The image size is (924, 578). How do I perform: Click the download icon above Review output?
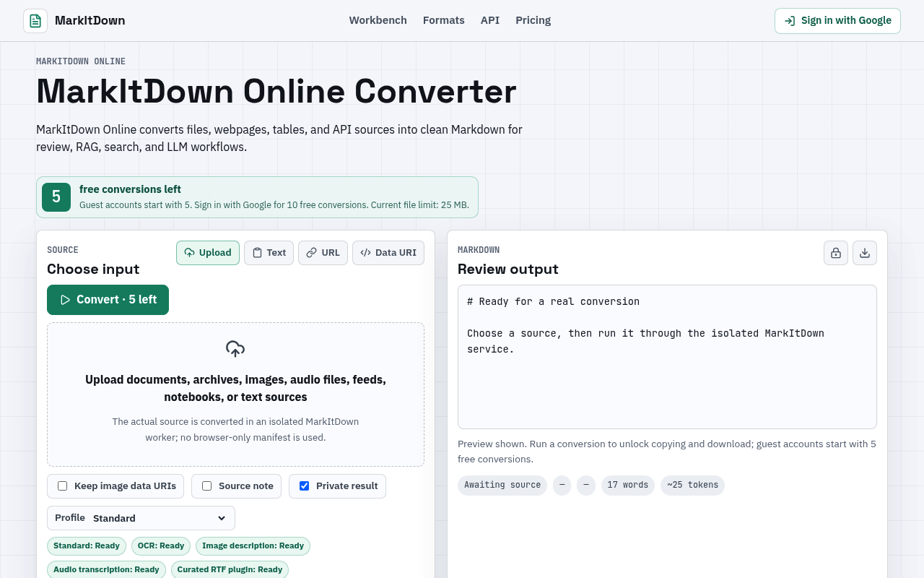865,253
